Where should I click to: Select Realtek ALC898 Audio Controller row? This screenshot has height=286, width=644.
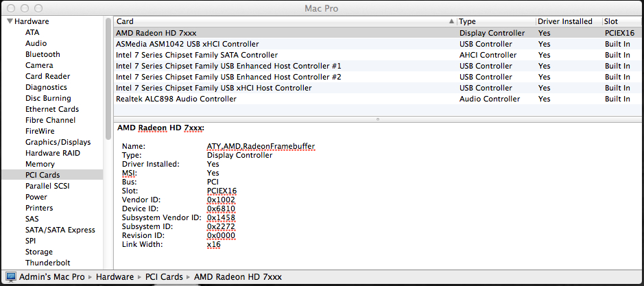coord(379,99)
